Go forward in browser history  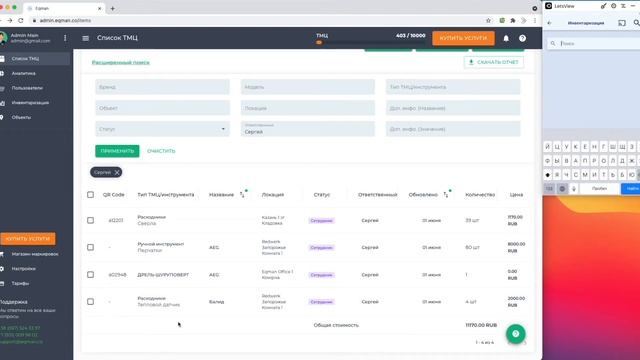[x=9, y=20]
